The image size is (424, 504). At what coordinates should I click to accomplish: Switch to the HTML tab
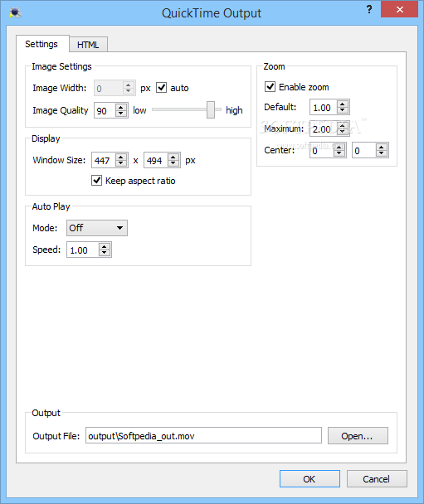point(88,45)
